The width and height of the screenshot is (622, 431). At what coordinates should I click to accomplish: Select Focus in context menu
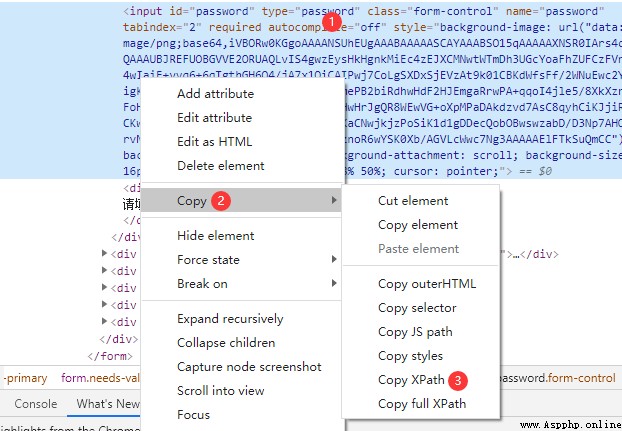click(194, 415)
